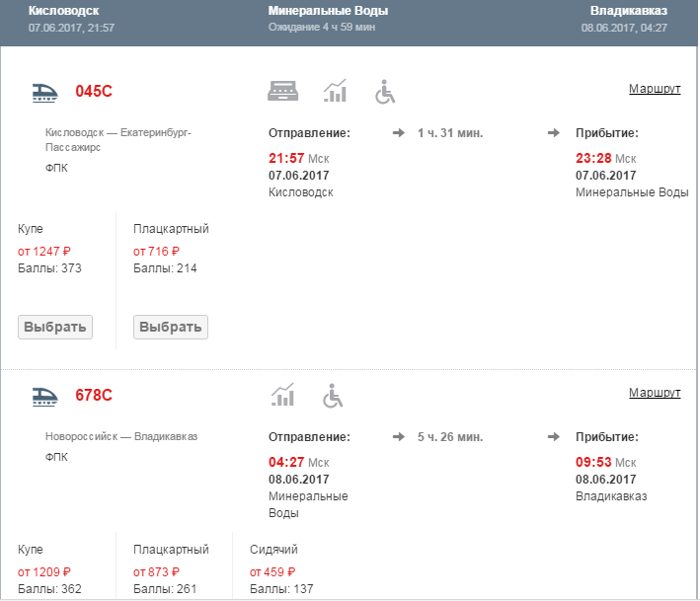Viewport: 700px width, 601px height.
Task: Click the train icon beside 045С
Action: click(43, 92)
